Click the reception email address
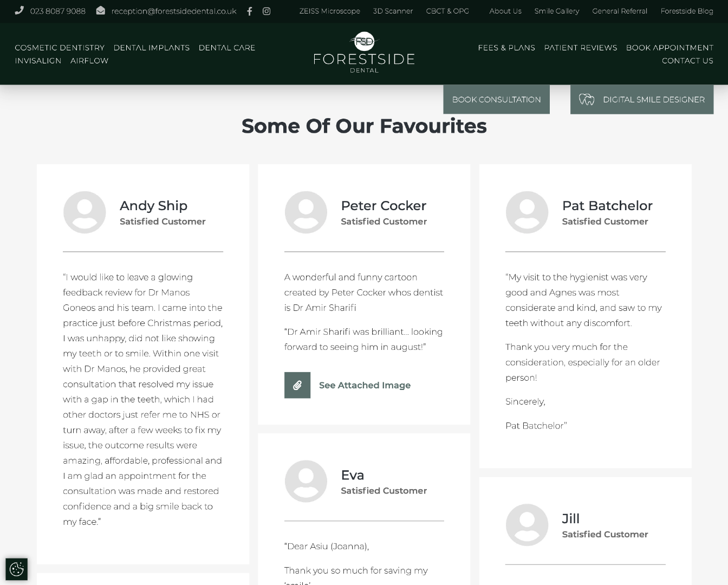 click(x=174, y=11)
